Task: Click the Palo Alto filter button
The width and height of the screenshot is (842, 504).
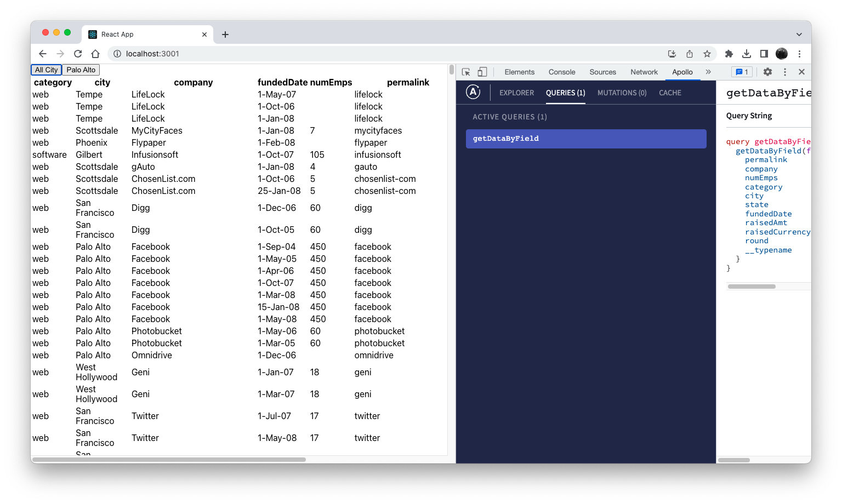Action: point(81,70)
